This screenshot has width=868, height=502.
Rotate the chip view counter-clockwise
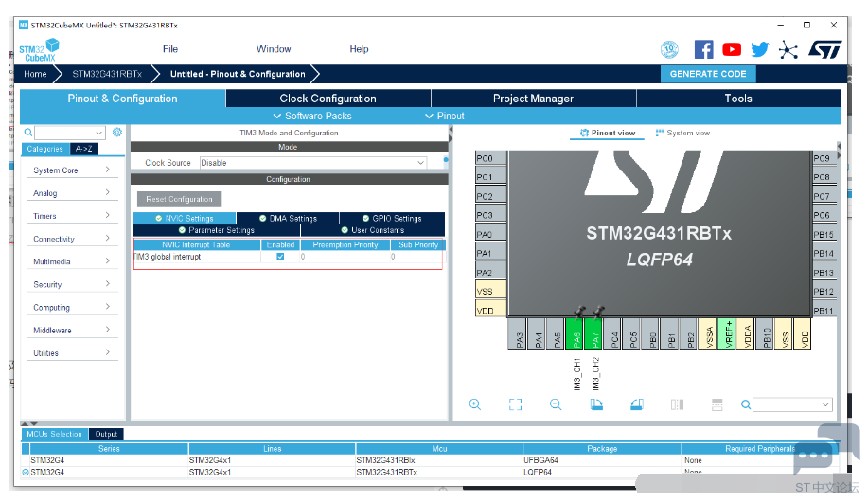click(x=637, y=404)
